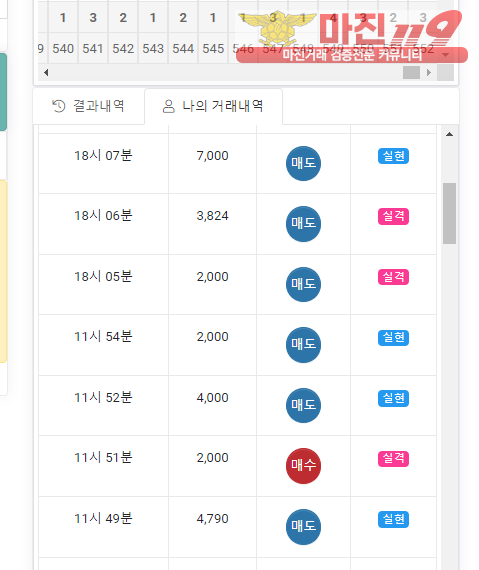
Task: Click round number 545 in the grid
Action: (x=213, y=49)
